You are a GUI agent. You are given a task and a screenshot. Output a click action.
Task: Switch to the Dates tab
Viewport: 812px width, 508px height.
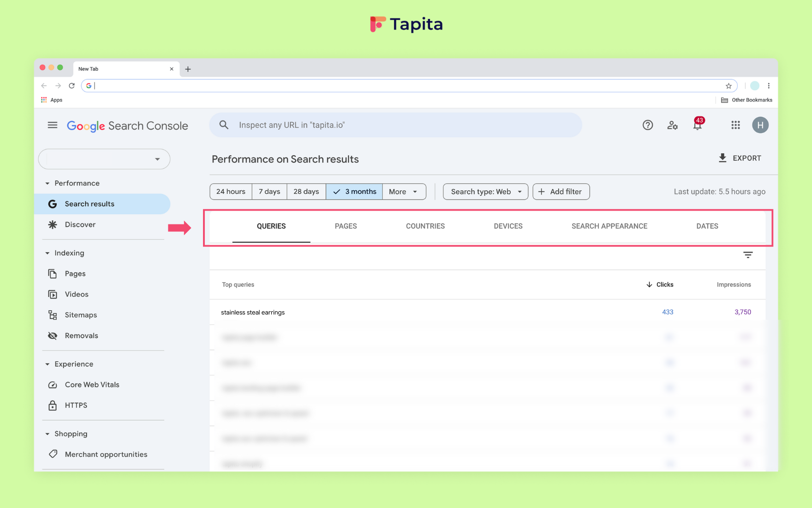[707, 226]
